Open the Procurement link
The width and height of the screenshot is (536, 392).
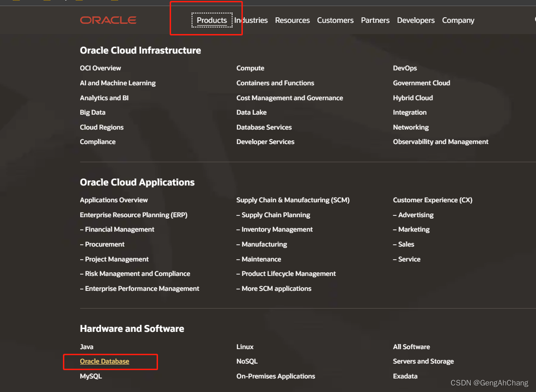click(102, 244)
